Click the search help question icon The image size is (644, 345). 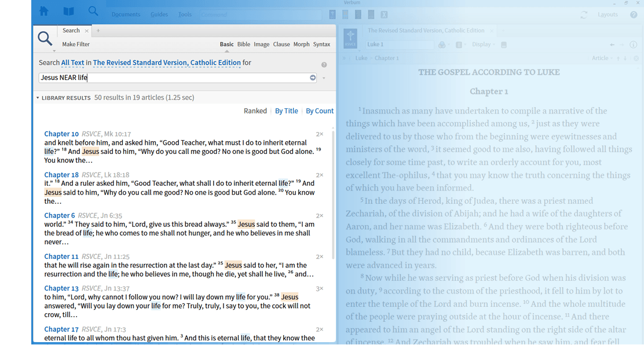pos(324,65)
